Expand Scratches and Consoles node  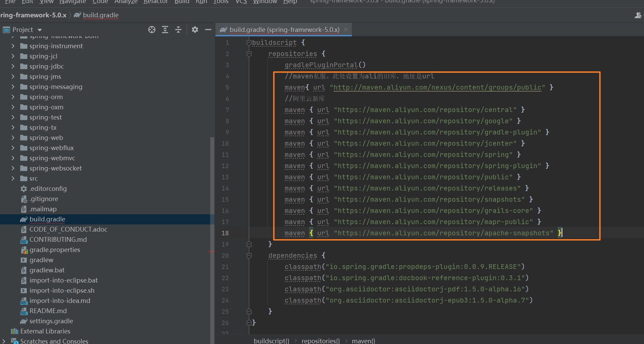pos(4,341)
